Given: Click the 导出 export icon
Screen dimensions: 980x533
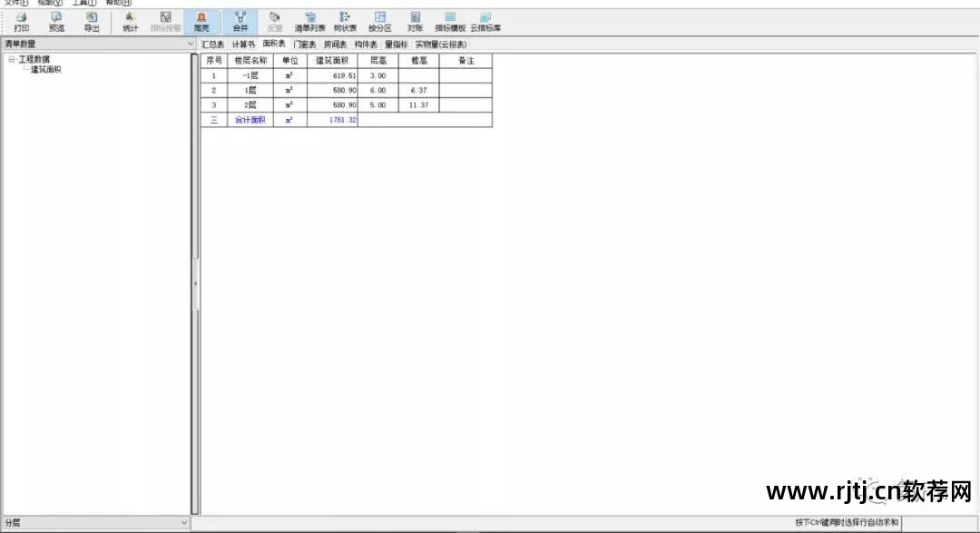Looking at the screenshot, I should click(92, 22).
